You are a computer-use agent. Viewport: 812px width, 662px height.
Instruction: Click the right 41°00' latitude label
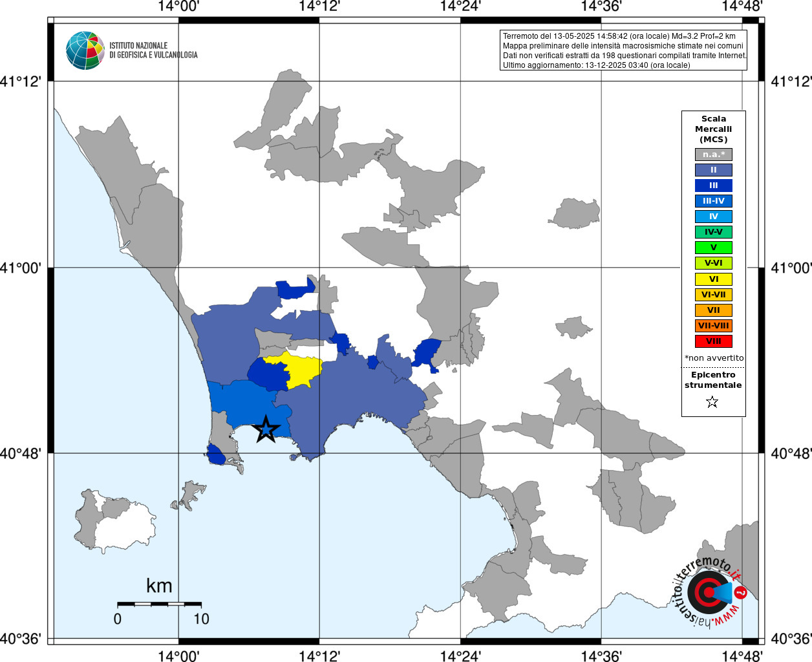[x=791, y=268]
